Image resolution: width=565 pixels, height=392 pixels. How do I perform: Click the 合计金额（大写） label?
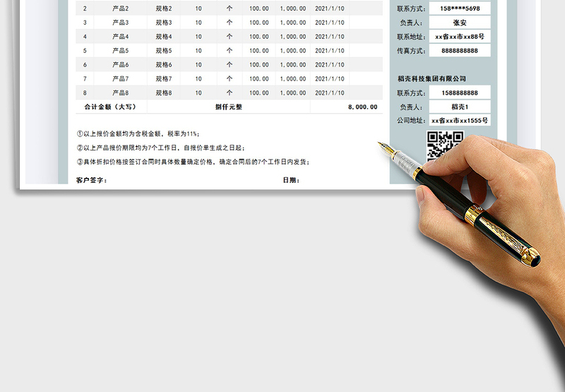[111, 107]
